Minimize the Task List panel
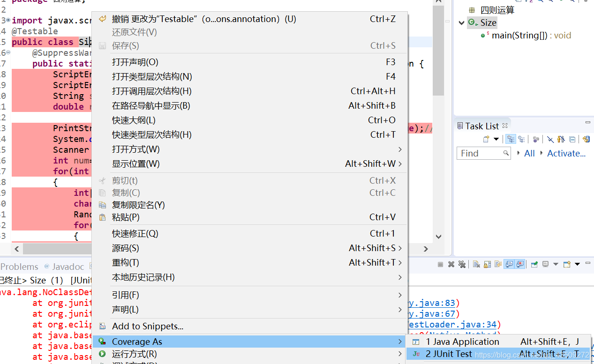Screen dimensions: 594x364 (x=588, y=122)
